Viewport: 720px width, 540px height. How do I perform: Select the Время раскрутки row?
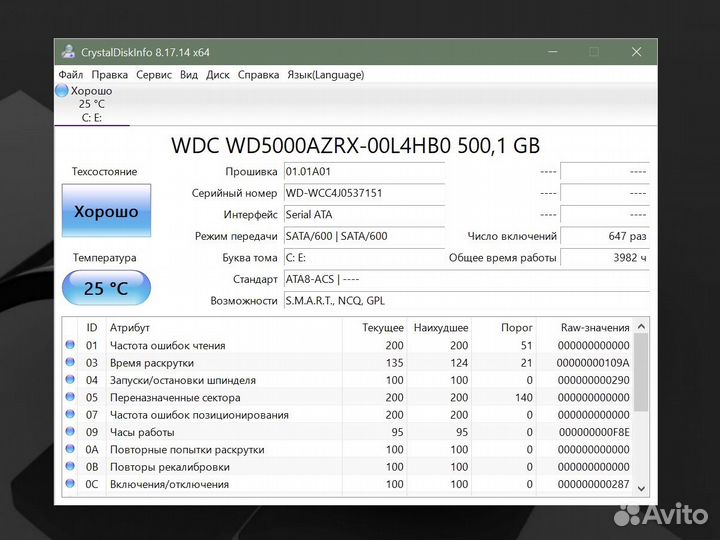(348, 363)
